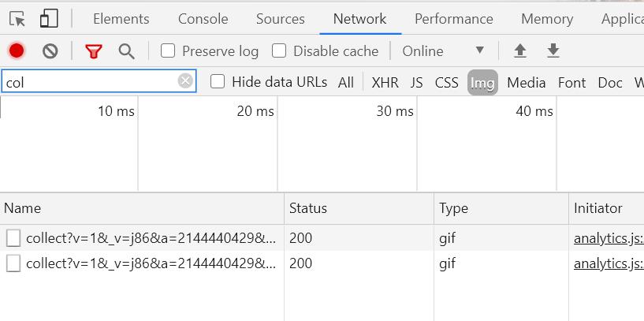Activate the inspect element picker icon
Image resolution: width=644 pixels, height=321 pixels.
17,19
